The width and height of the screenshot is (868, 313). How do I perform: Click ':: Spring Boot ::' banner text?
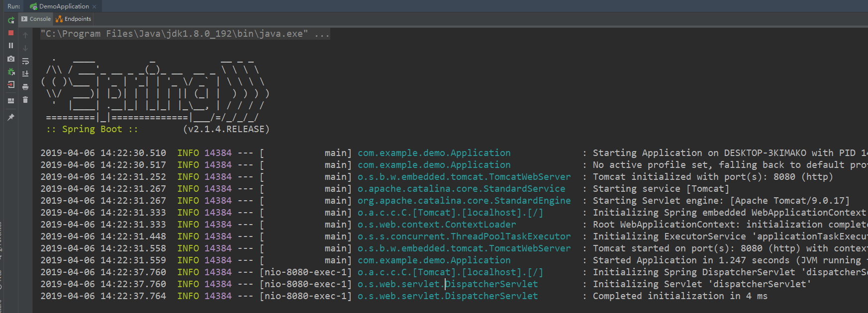[92, 129]
